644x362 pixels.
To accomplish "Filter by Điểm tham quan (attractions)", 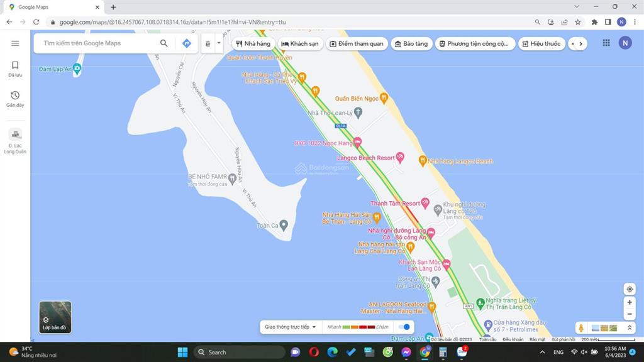I will 357,43.
